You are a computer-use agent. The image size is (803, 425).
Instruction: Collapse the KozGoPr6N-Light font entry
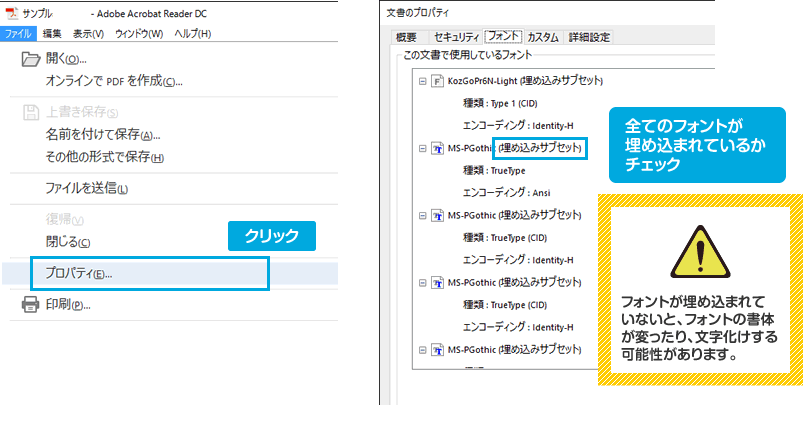click(423, 81)
